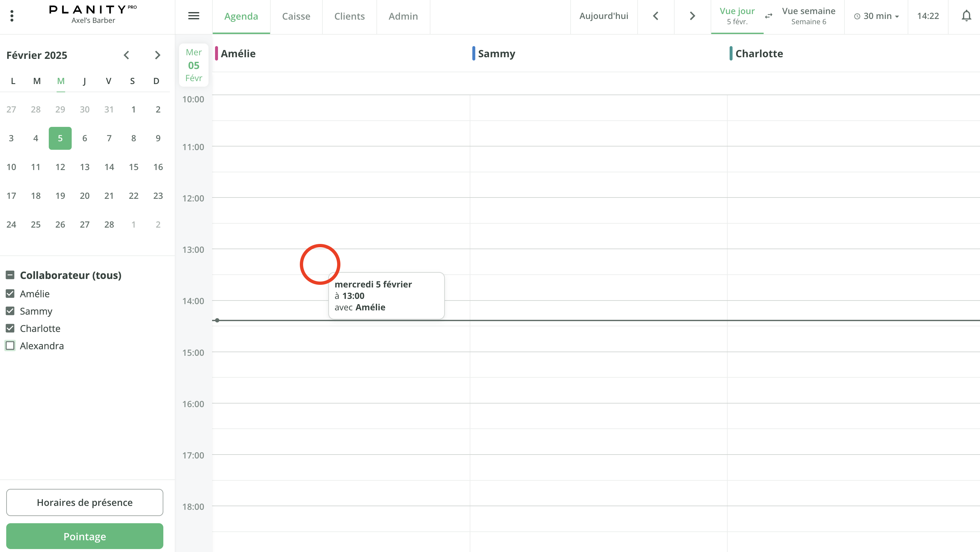
Task: Show next month in mini calendar
Action: 157,55
